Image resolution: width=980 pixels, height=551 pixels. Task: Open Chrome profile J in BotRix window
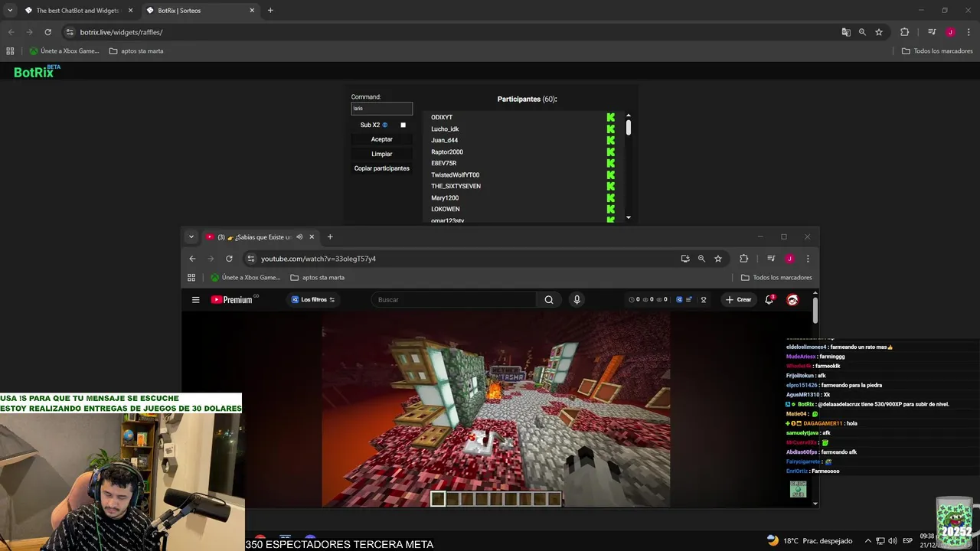[950, 32]
